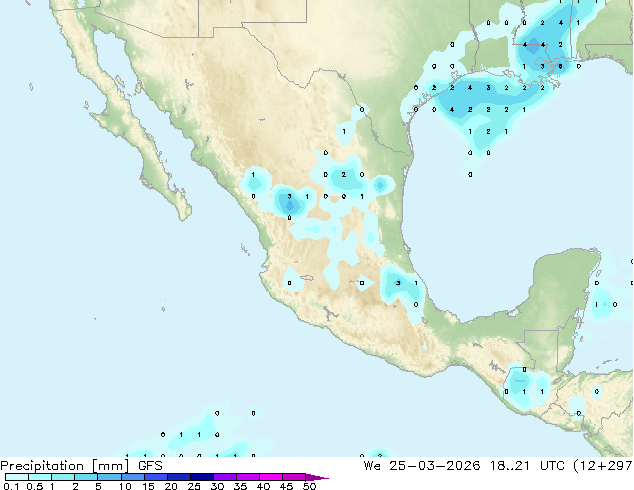Select the 35–40 mm legend color swatch
This screenshot has width=634, height=490.
(248, 477)
